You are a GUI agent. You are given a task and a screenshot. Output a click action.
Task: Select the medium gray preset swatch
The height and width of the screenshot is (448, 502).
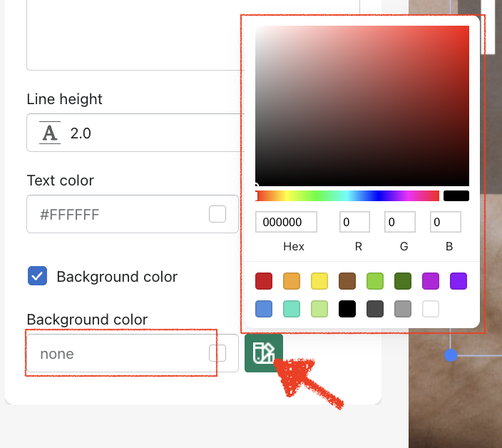tap(403, 309)
